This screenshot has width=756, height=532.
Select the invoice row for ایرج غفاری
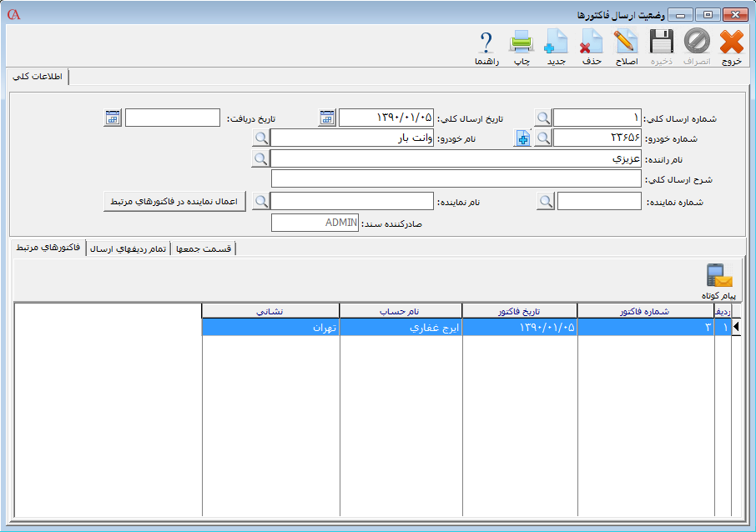tap(401, 328)
